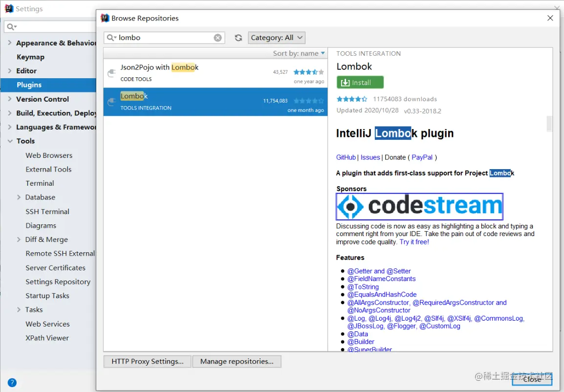Screen dimensions: 564x392
Task: Expand the Editor settings node
Action: click(x=10, y=70)
